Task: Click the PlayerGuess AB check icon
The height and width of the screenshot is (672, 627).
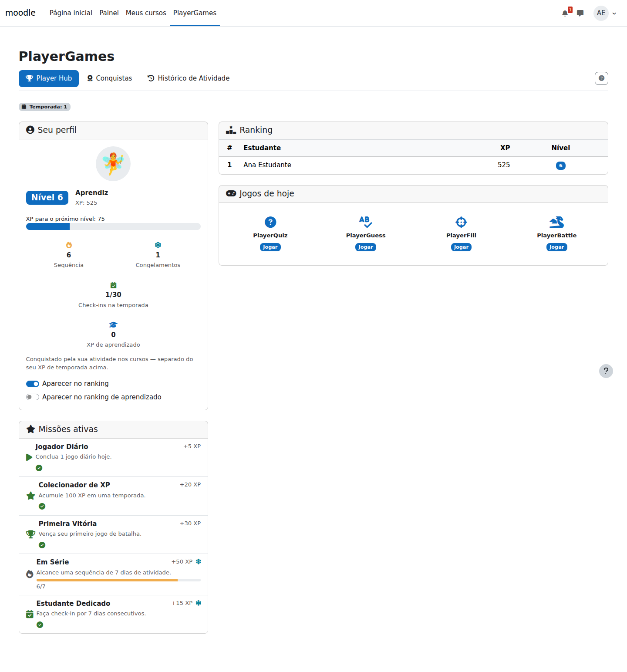Action: [366, 222]
